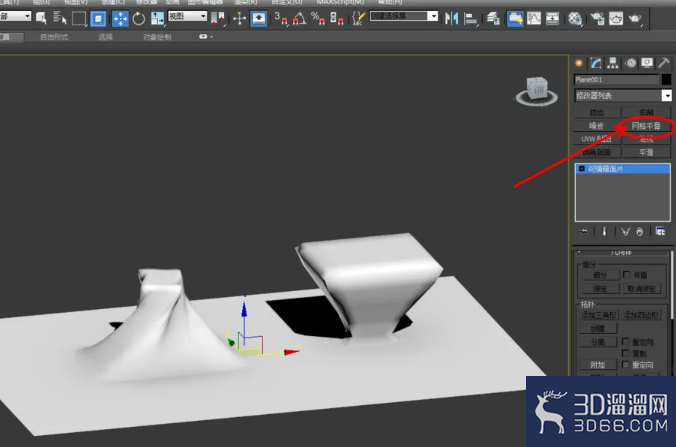
Task: Open the Select by Name list tool
Action: (60, 19)
